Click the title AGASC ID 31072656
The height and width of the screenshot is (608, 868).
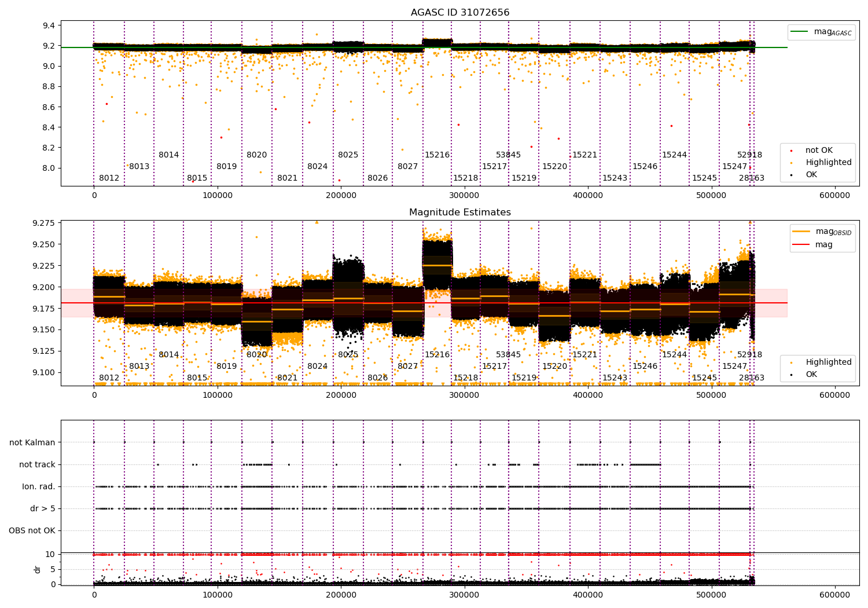(460, 13)
